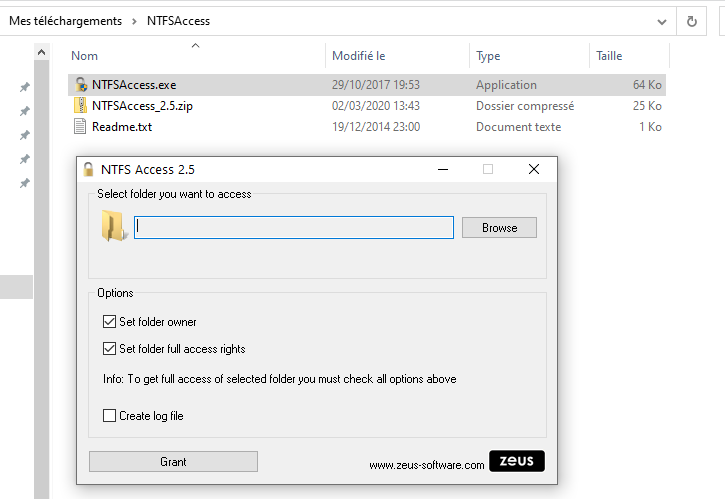The height and width of the screenshot is (499, 725).
Task: Click the zeus logo
Action: coord(516,461)
